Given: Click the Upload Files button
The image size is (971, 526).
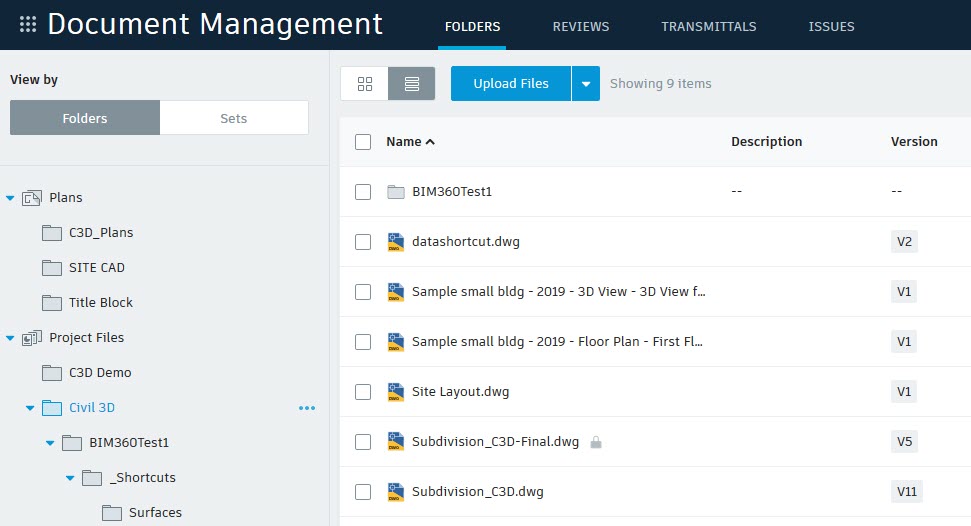Looking at the screenshot, I should 510,84.
